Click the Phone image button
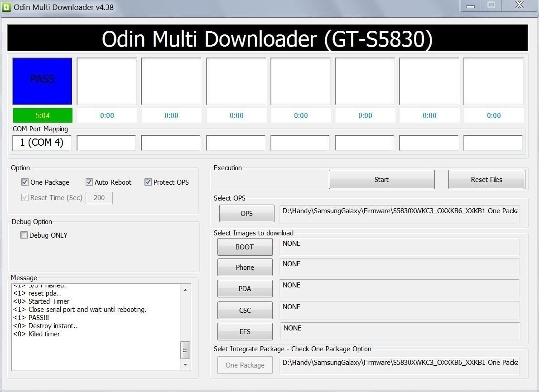Image resolution: width=539 pixels, height=392 pixels. click(245, 267)
